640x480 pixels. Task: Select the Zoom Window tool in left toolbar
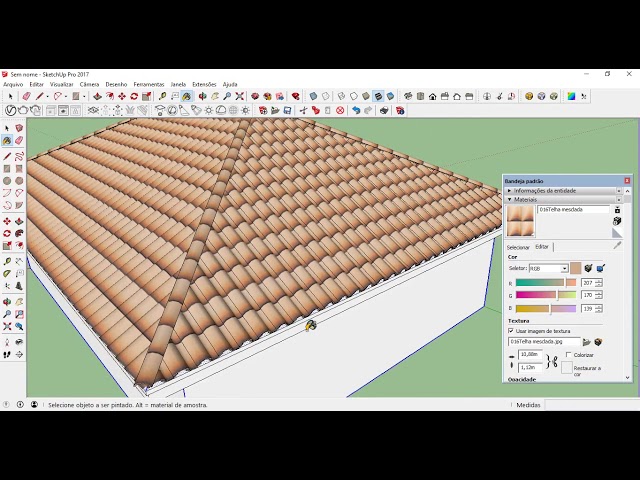tap(19, 314)
